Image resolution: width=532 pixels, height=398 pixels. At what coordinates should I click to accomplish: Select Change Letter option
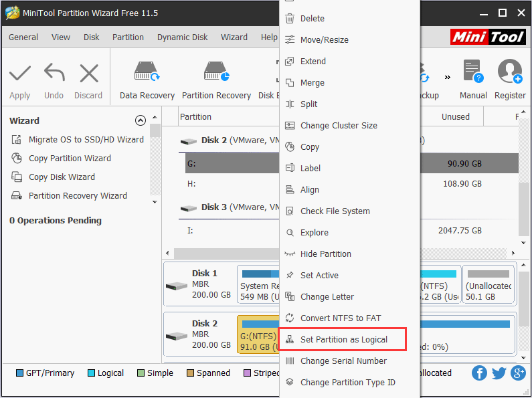coord(349,296)
